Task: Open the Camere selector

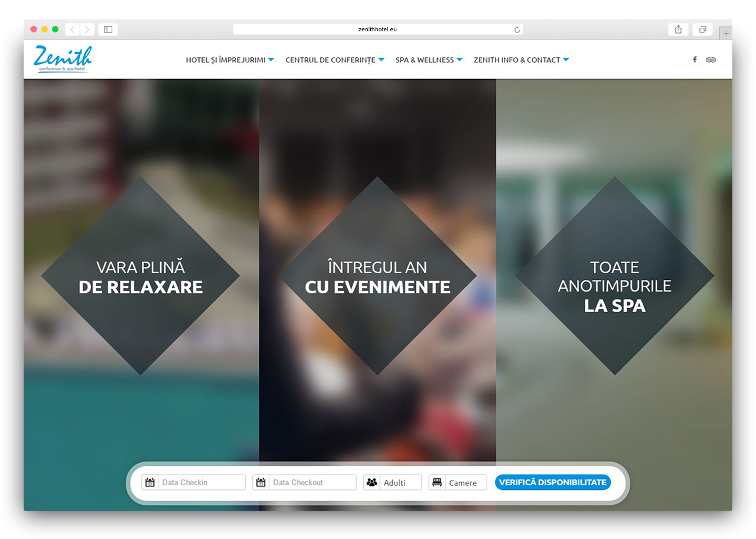Action: (x=458, y=482)
